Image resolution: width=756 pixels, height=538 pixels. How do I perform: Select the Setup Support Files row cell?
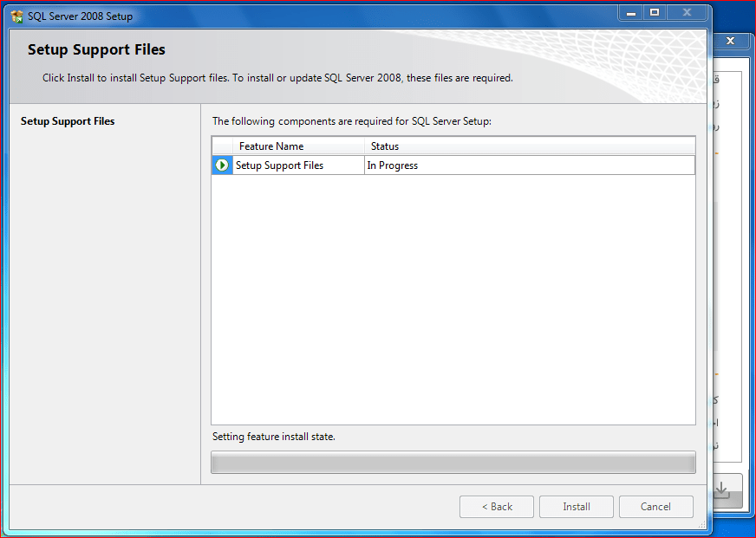tap(298, 165)
